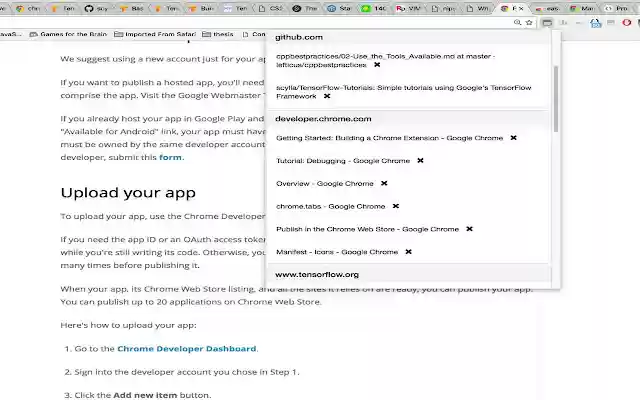
Task: Switch to Overview - Google Chrome entry
Action: 324,184
